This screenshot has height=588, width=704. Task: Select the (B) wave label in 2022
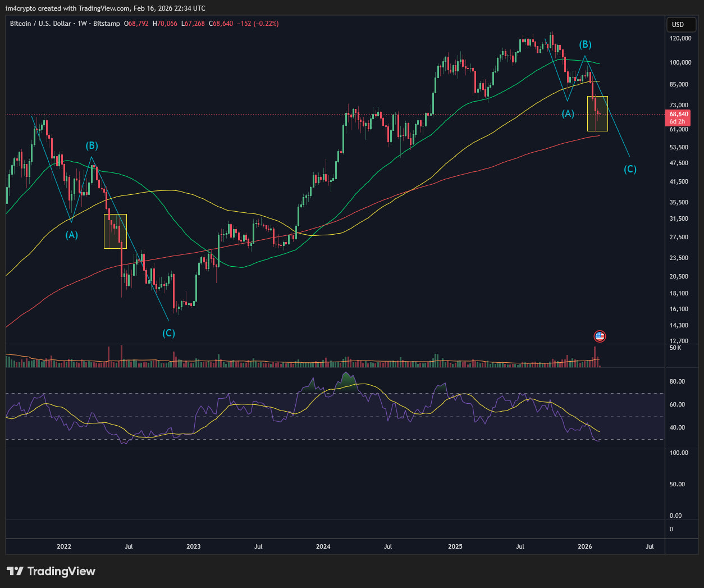point(92,146)
